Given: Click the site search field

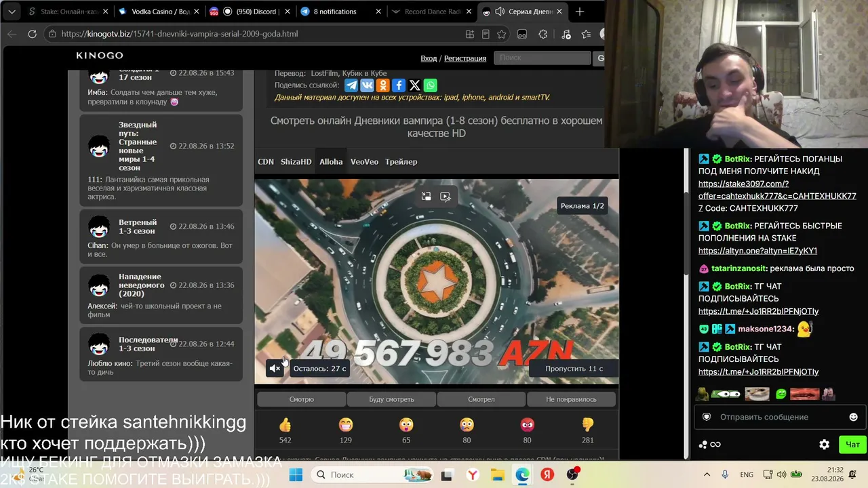Looking at the screenshot, I should (542, 58).
